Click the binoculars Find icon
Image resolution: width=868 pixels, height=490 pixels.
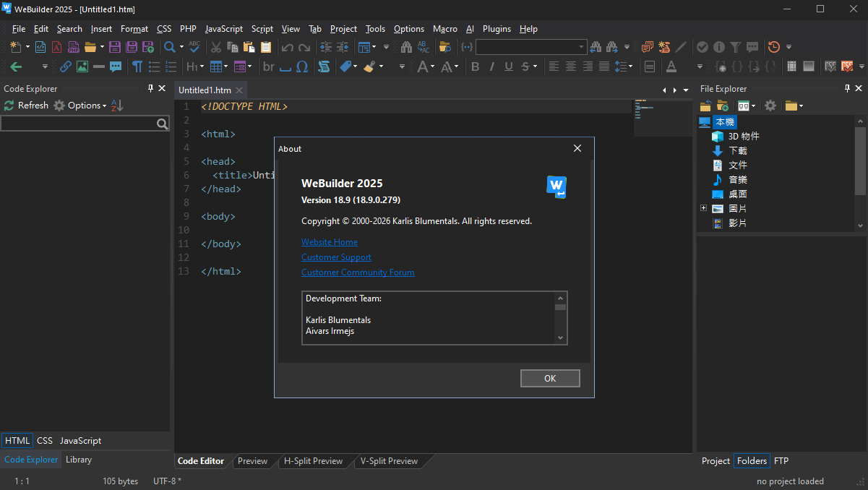(x=406, y=47)
